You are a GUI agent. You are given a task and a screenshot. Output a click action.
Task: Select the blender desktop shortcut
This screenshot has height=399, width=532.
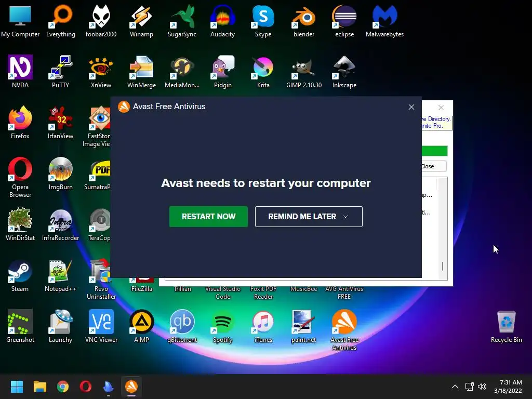(x=303, y=21)
